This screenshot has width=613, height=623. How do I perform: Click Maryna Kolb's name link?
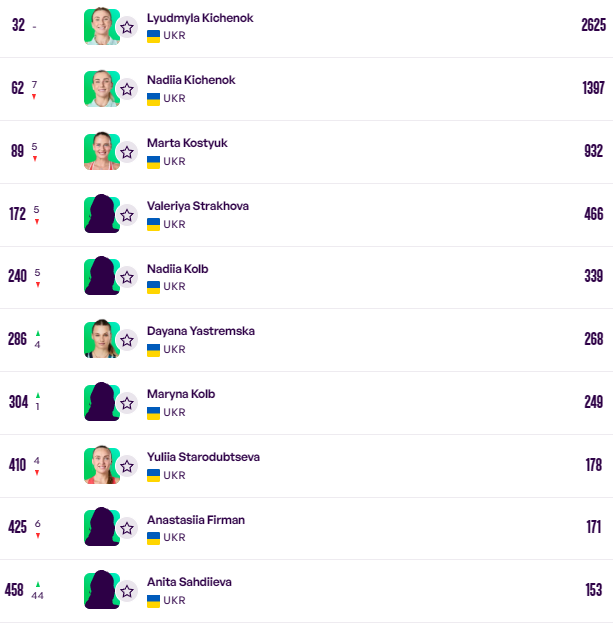(181, 394)
